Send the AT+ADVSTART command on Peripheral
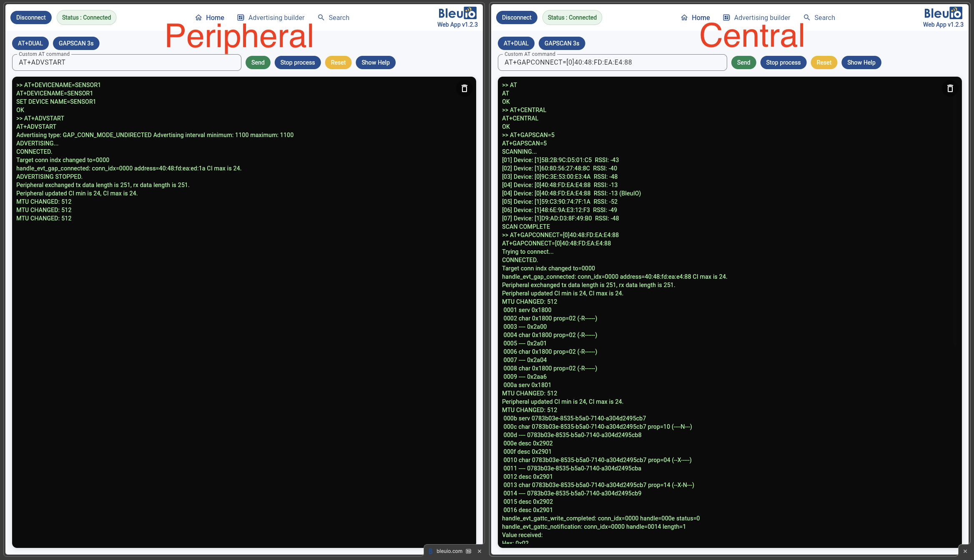 (258, 62)
